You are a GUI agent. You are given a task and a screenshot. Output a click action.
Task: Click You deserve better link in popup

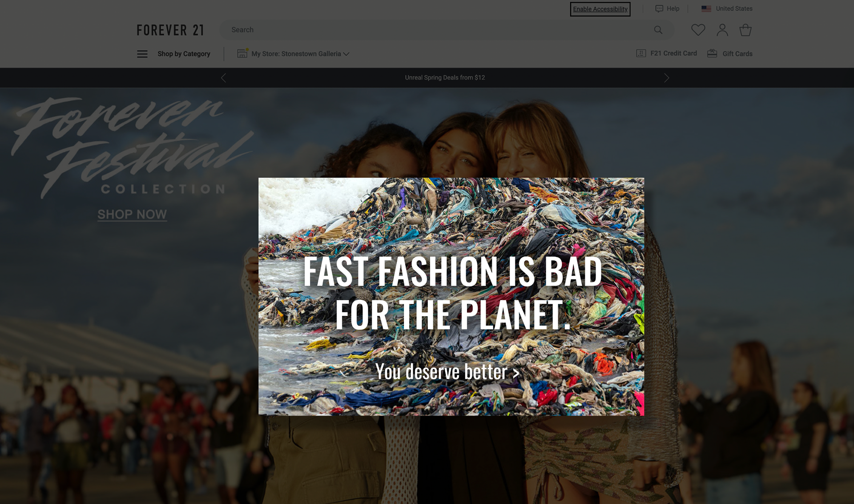pyautogui.click(x=447, y=372)
